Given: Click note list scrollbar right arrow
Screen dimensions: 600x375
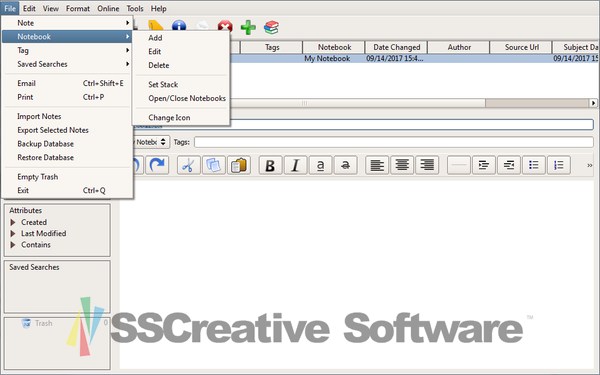Looking at the screenshot, I should pos(593,103).
